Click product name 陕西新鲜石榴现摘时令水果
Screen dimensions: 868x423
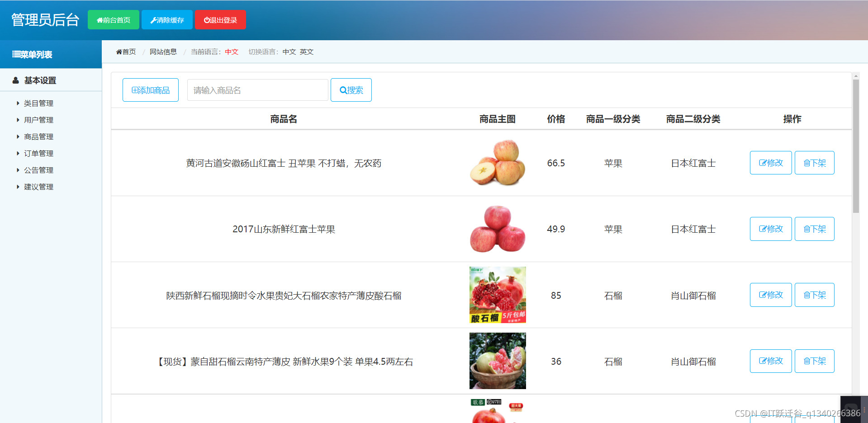click(284, 296)
